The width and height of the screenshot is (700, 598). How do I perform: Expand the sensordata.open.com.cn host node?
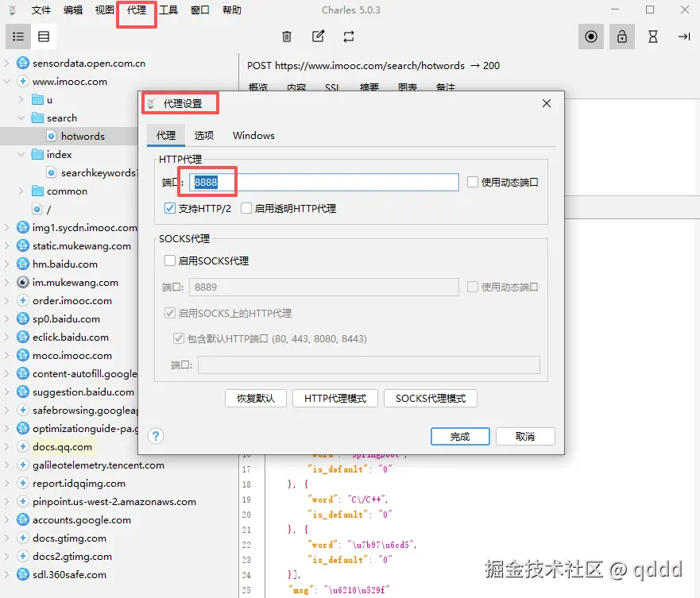point(6,64)
